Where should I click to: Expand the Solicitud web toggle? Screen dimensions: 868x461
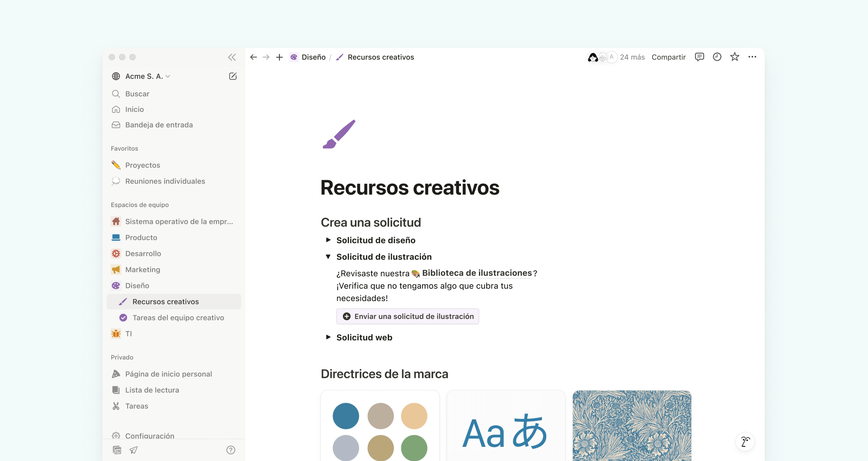[x=328, y=337]
